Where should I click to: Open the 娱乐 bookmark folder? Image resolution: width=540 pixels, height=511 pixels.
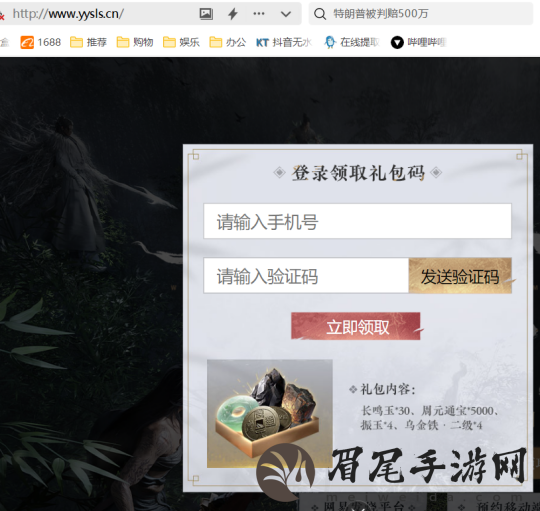tap(181, 42)
